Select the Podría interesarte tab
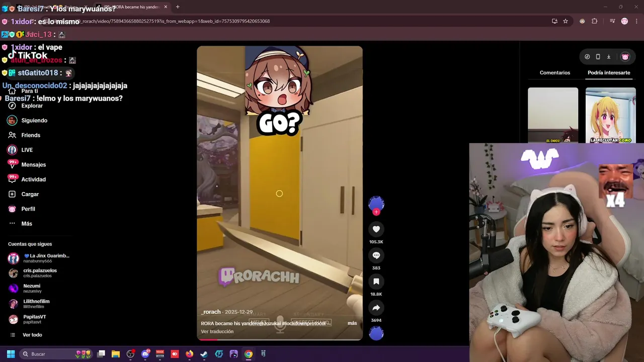The width and height of the screenshot is (644, 362). pos(609,73)
